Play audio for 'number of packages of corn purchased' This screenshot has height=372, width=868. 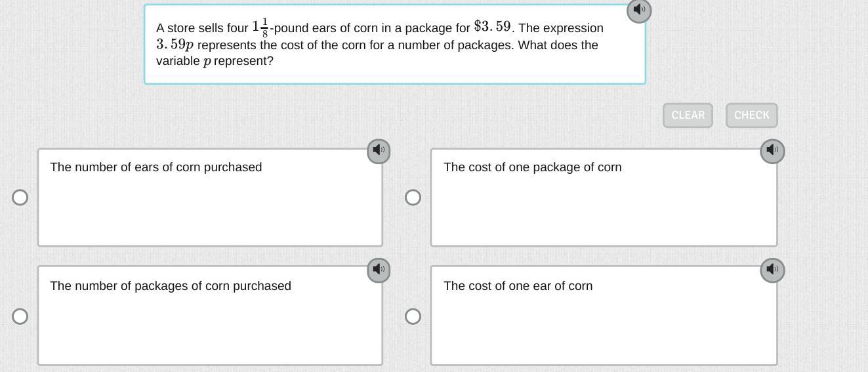pyautogui.click(x=379, y=270)
